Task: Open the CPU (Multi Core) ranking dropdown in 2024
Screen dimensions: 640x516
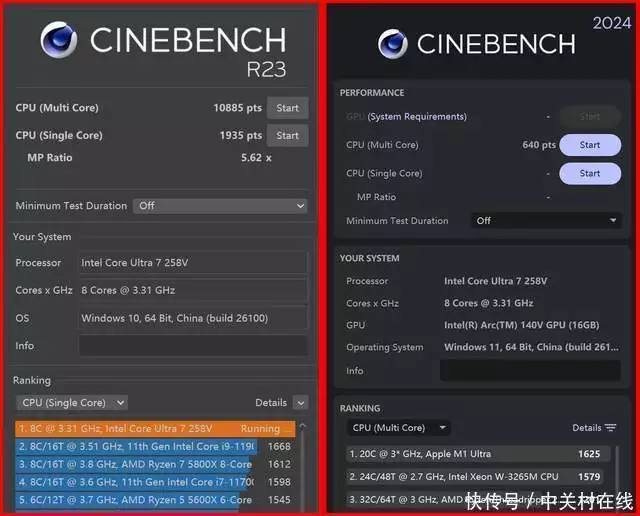Action: click(x=399, y=428)
